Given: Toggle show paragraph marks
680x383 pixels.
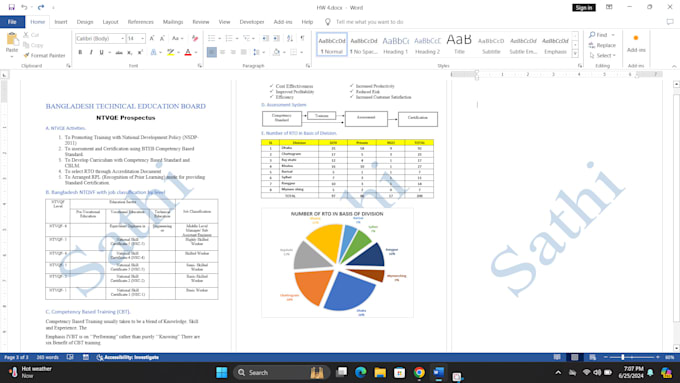Looking at the screenshot, I should [302, 39].
